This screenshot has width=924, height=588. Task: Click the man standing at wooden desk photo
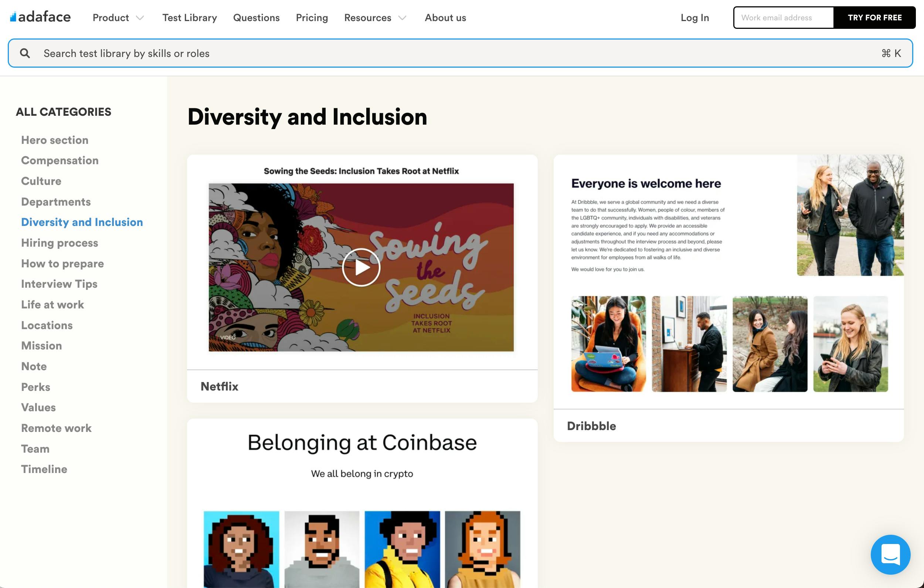tap(689, 344)
